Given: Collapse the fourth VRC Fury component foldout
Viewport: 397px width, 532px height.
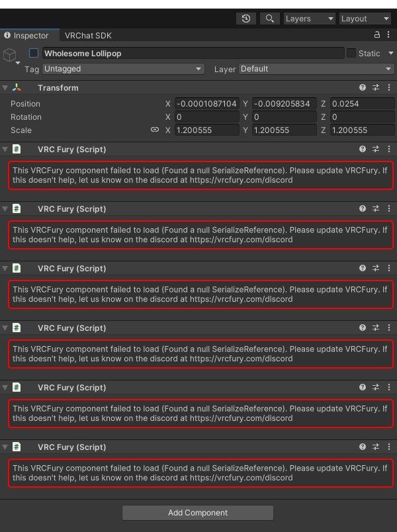Looking at the screenshot, I should coord(5,328).
